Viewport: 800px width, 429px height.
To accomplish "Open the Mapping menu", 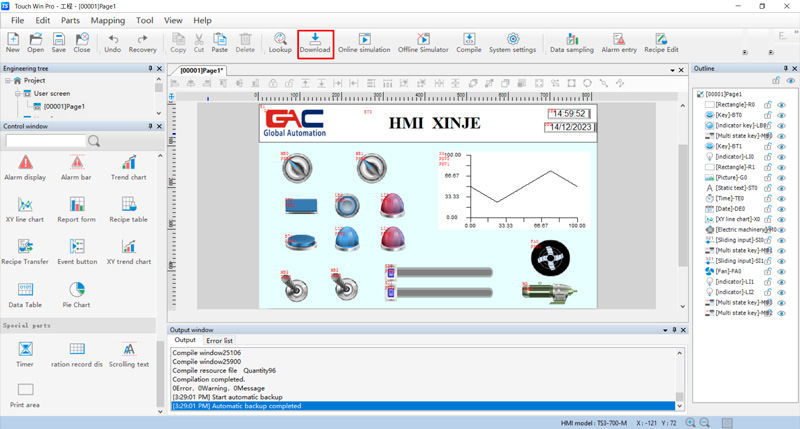I will pyautogui.click(x=107, y=20).
